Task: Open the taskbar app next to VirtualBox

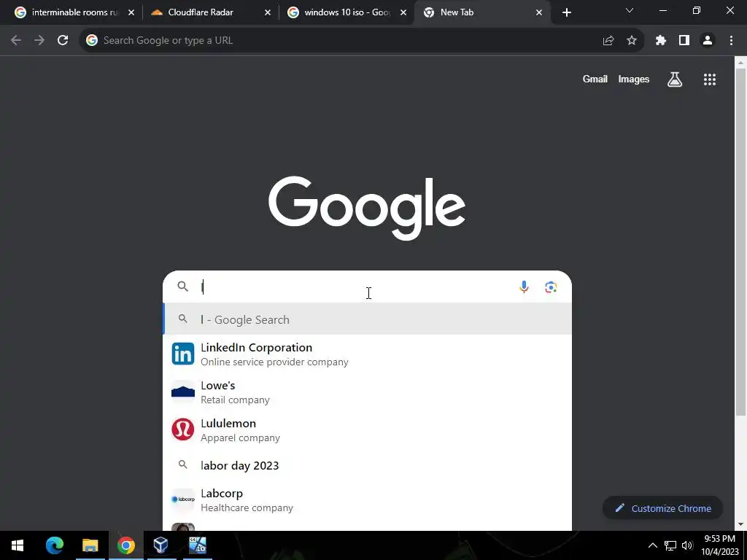Action: tap(197, 545)
